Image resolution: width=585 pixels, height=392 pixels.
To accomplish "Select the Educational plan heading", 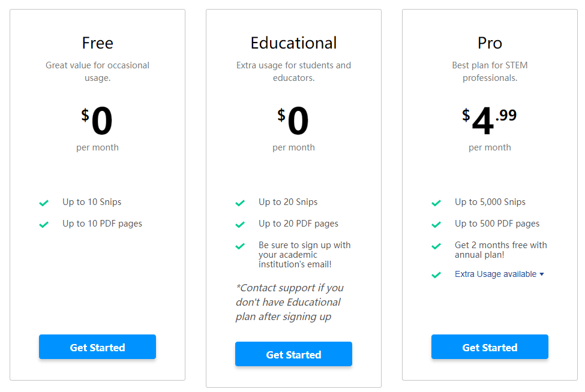I will tap(293, 43).
